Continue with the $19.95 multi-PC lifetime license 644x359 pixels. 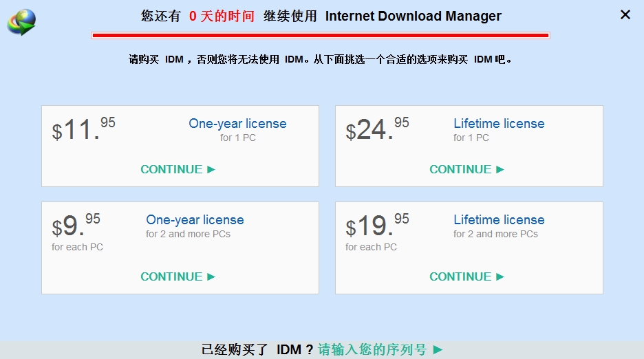pyautogui.click(x=467, y=276)
